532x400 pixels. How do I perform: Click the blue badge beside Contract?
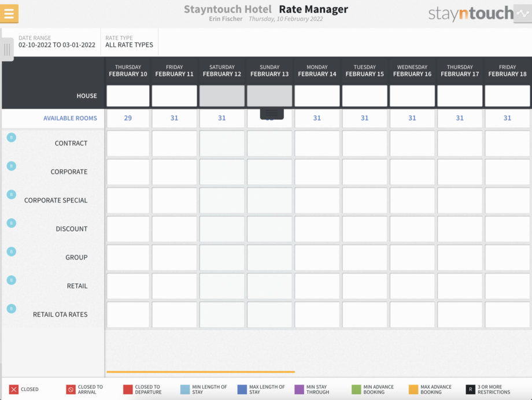(11, 138)
